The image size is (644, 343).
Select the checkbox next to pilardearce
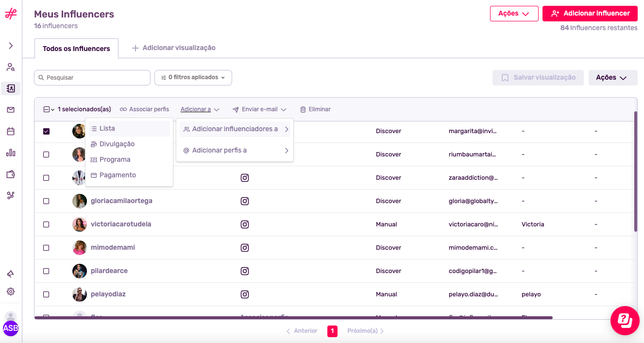[46, 271]
